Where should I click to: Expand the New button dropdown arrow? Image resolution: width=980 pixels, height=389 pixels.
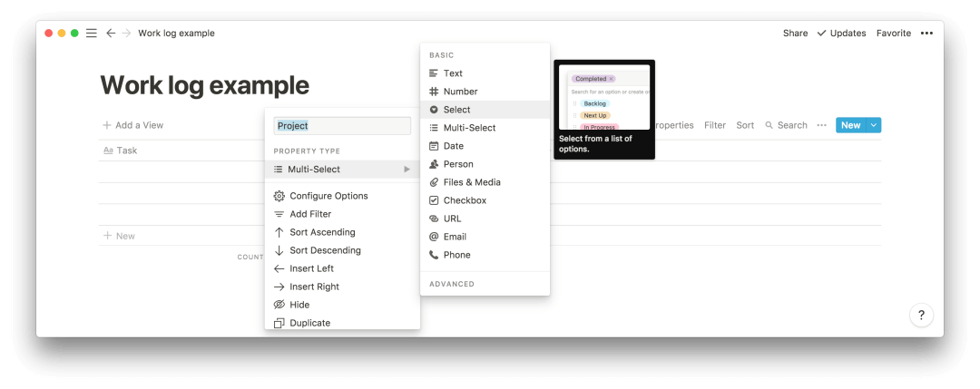click(874, 125)
